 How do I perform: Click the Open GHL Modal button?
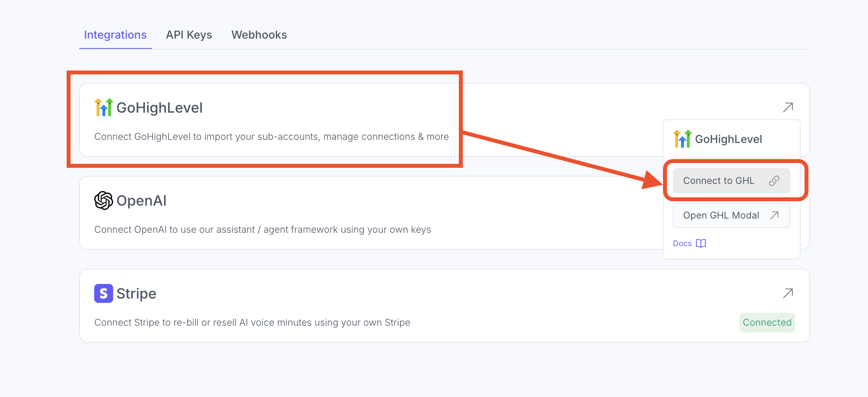click(731, 215)
